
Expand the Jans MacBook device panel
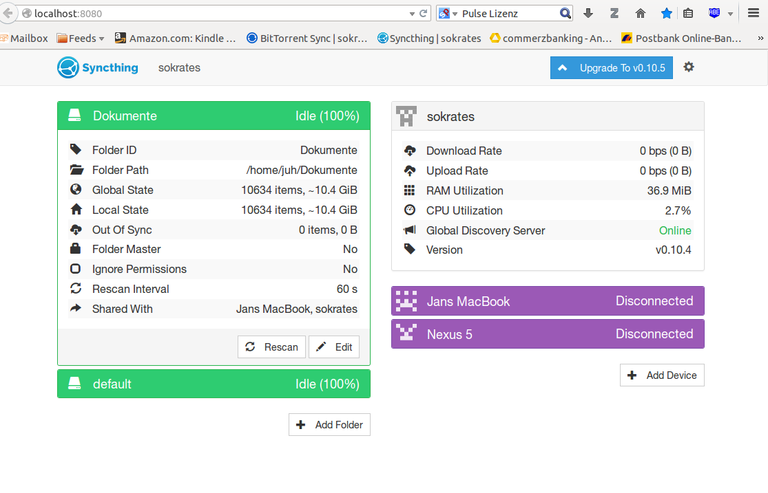point(548,301)
